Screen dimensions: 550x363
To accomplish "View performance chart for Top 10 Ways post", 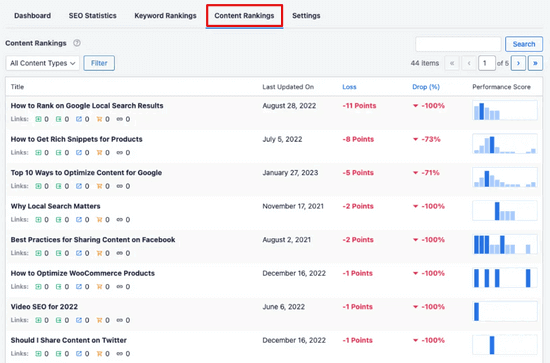I will 505,177.
